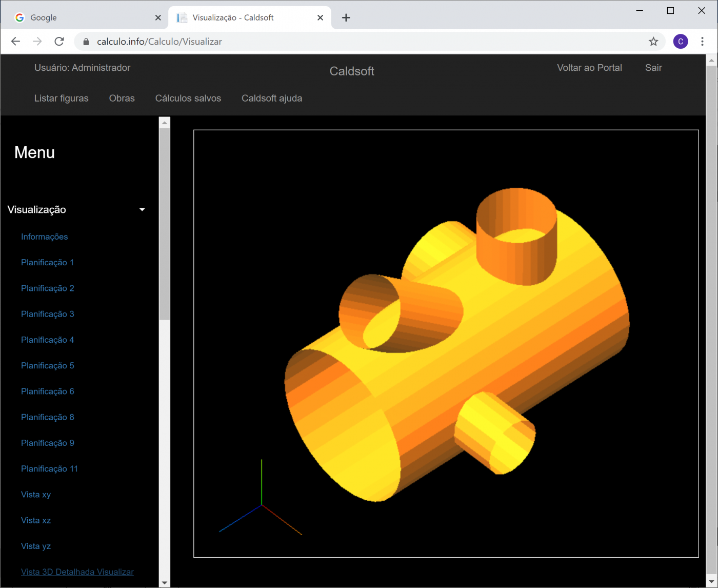Click the address bar URL field
Viewport: 718px width, 588px height.
[x=359, y=42]
